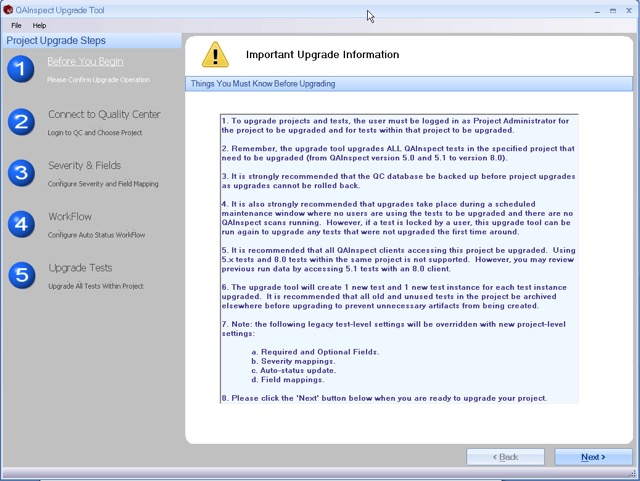Click the Back button

(505, 457)
